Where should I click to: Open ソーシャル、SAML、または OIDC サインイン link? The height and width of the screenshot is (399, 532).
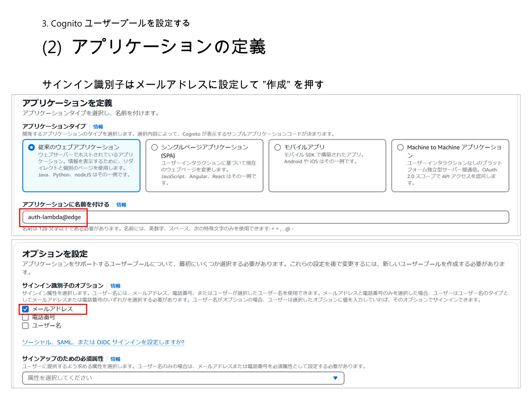(x=103, y=342)
